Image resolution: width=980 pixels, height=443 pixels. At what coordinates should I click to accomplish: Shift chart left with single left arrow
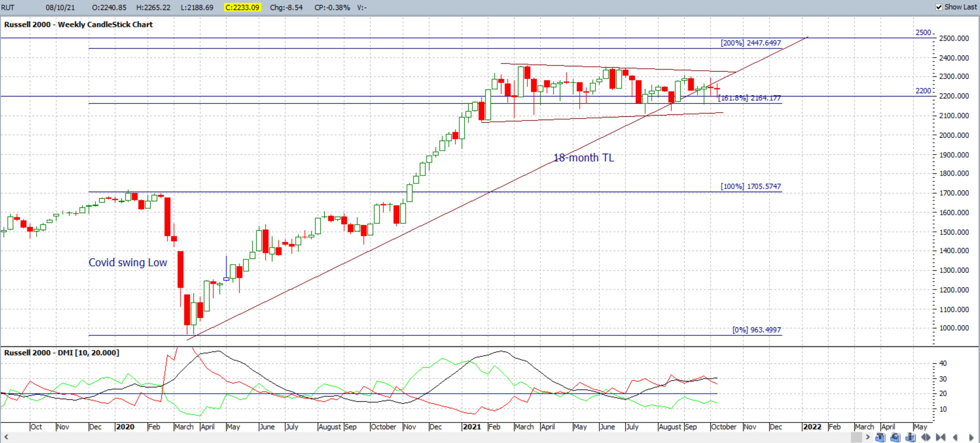pos(955,437)
